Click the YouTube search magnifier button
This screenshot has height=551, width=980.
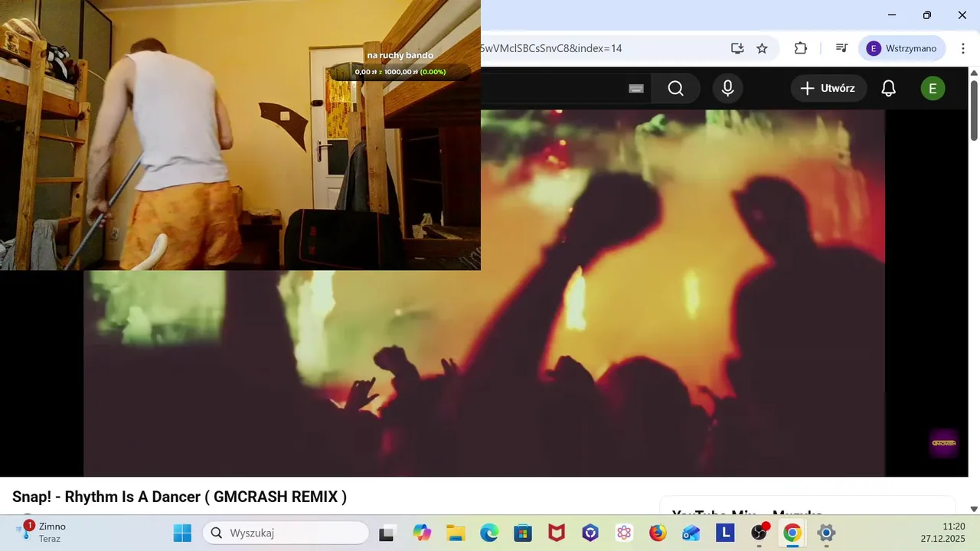pyautogui.click(x=675, y=88)
